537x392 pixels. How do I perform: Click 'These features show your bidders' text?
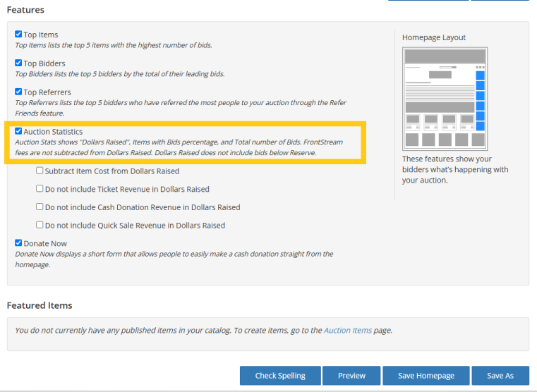[x=455, y=169]
